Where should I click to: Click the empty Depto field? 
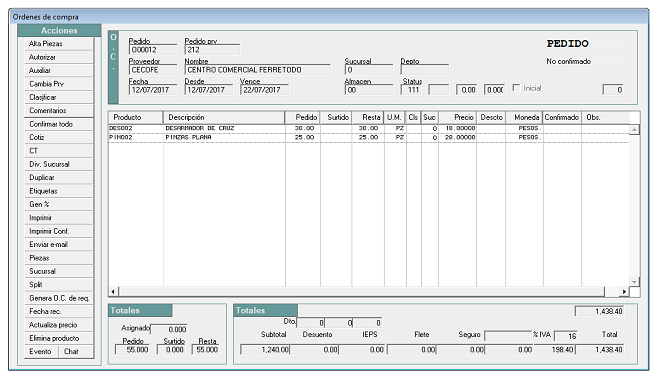click(x=425, y=70)
